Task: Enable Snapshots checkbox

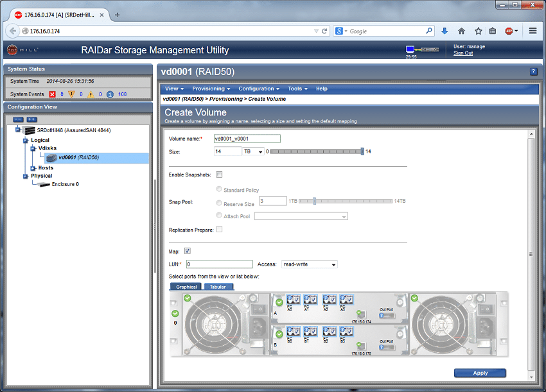Action: [219, 175]
